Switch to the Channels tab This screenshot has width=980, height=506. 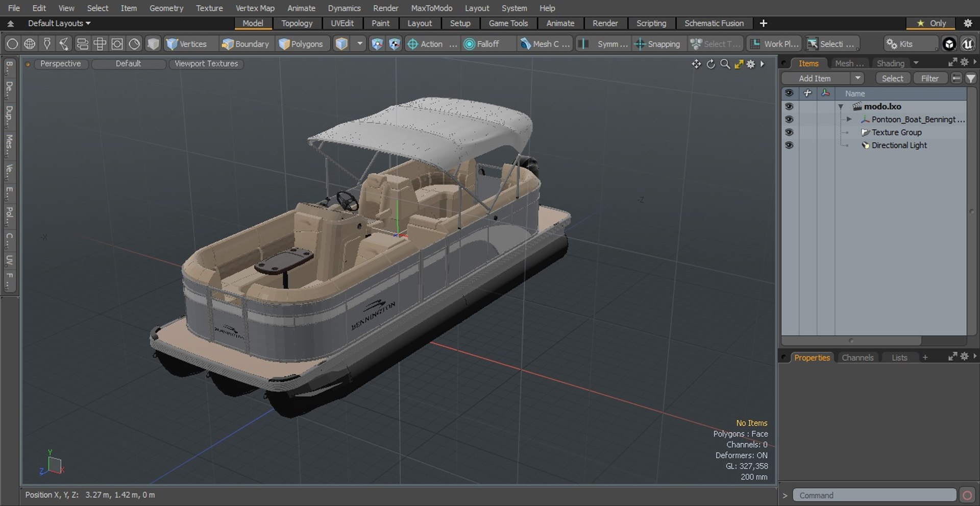tap(857, 357)
